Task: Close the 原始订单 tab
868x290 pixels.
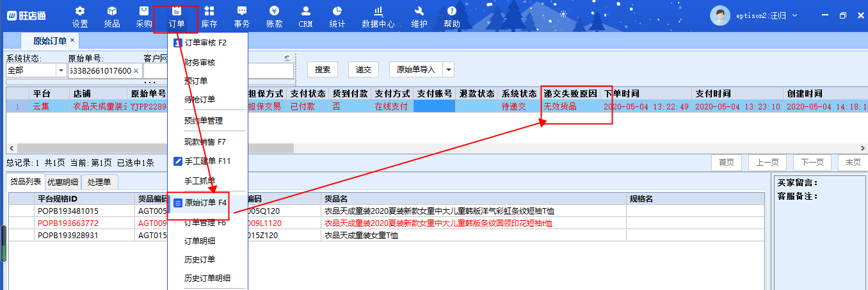Action: coord(72,40)
